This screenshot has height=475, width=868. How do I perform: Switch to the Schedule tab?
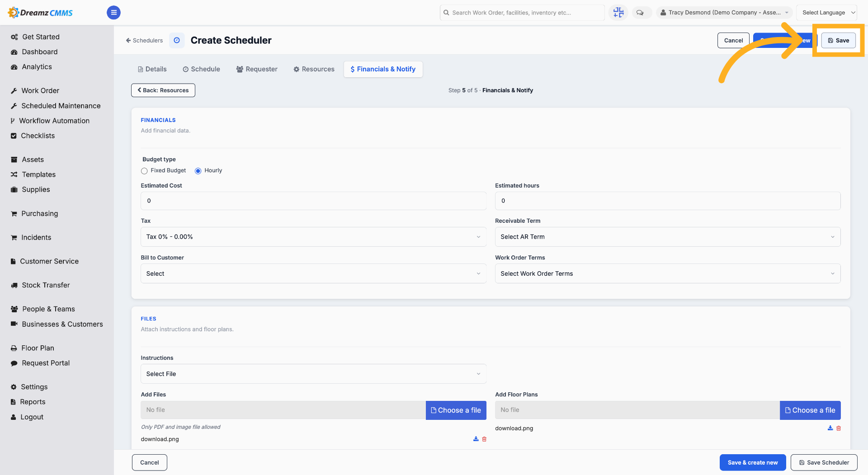[x=201, y=69]
